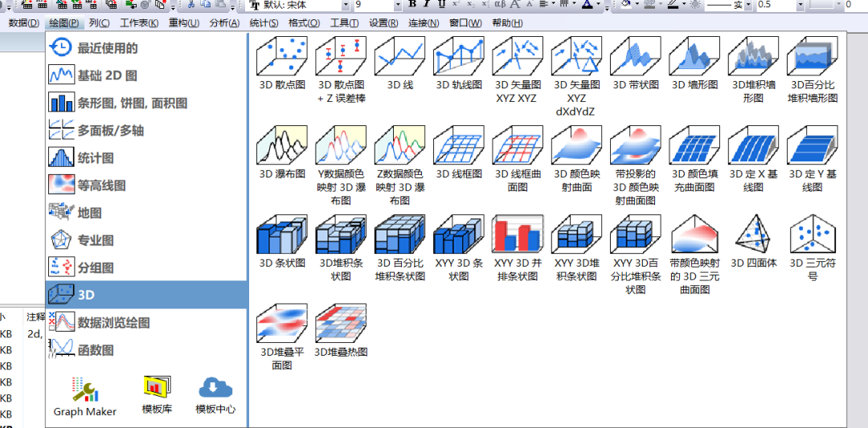Select the 3D 条状图 plot
Screen dimensions: 868x428
coord(282,242)
